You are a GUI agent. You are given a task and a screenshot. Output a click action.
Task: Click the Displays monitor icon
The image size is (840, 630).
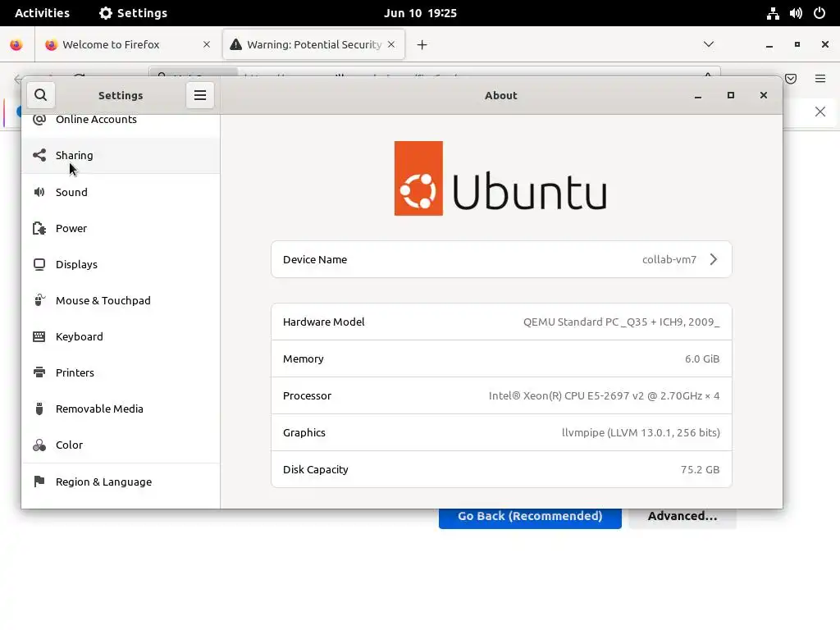pos(39,264)
